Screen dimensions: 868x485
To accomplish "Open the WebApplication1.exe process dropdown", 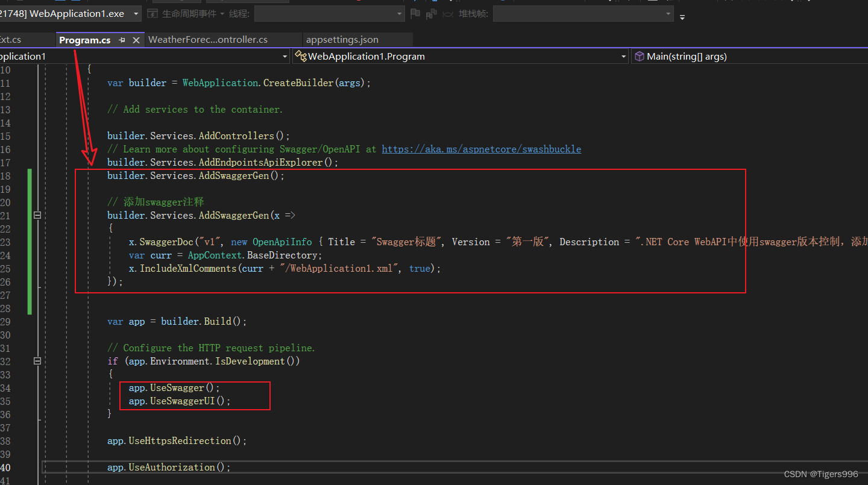I will click(x=136, y=13).
